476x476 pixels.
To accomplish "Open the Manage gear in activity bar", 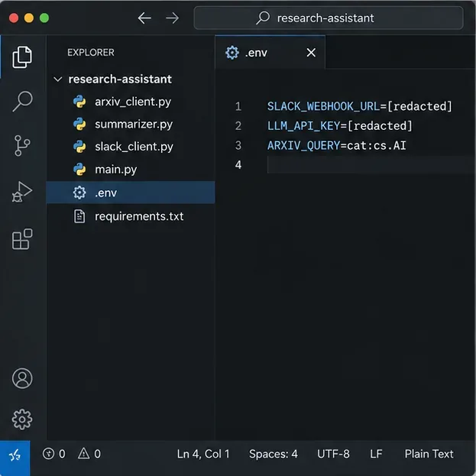I will coord(22,419).
